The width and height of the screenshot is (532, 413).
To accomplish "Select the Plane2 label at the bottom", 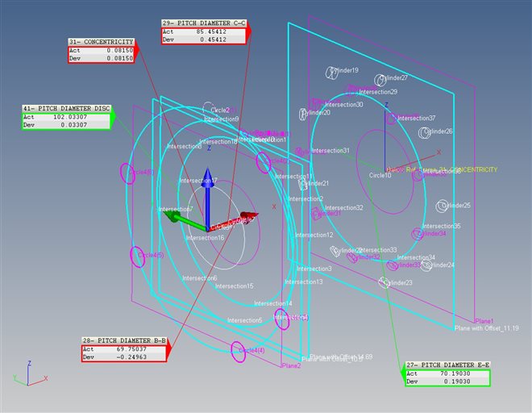I will point(291,366).
